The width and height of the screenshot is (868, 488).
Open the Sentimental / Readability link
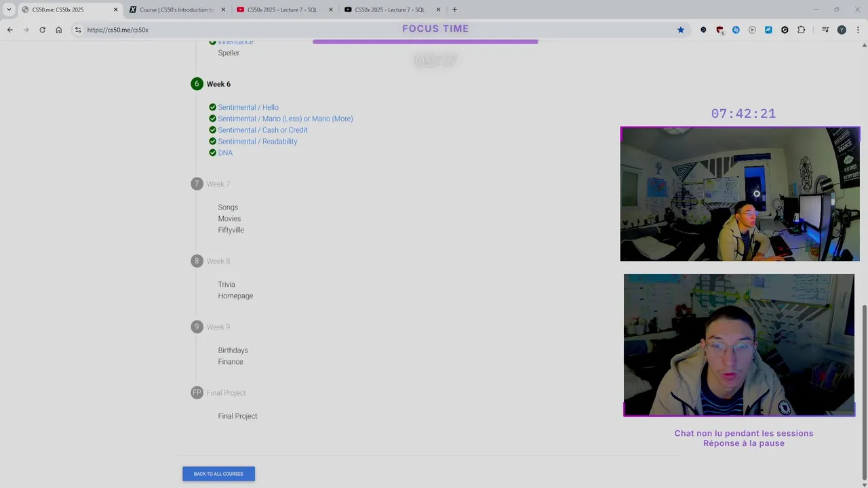258,141
